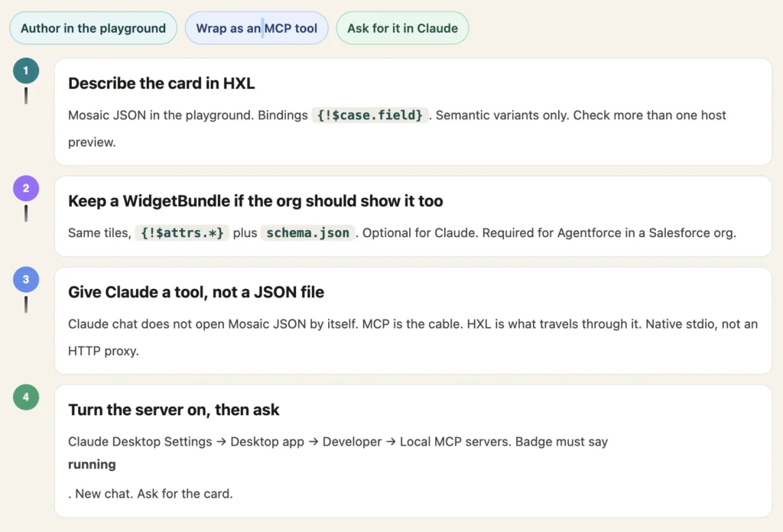This screenshot has width=783, height=532.
Task: Click text "New chat. Ask for the card."
Action: coord(154,494)
